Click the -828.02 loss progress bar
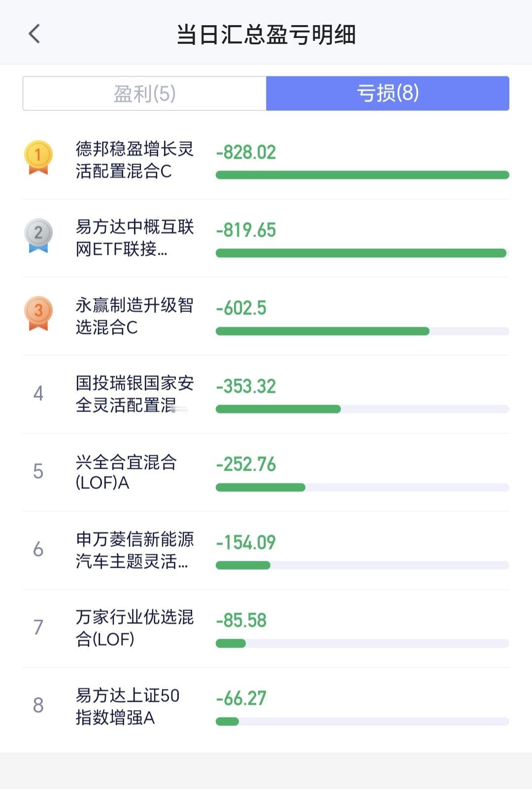 (363, 175)
